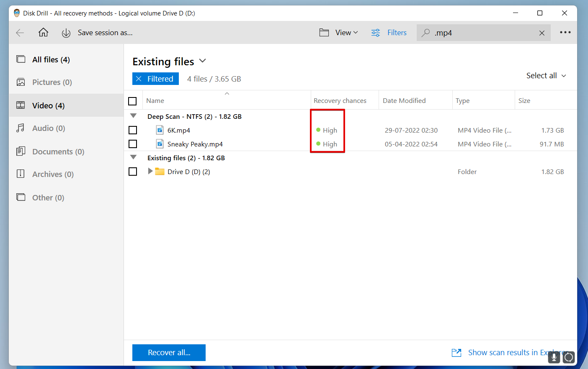The image size is (588, 369).
Task: Click the Drive D folder icon
Action: tap(160, 172)
